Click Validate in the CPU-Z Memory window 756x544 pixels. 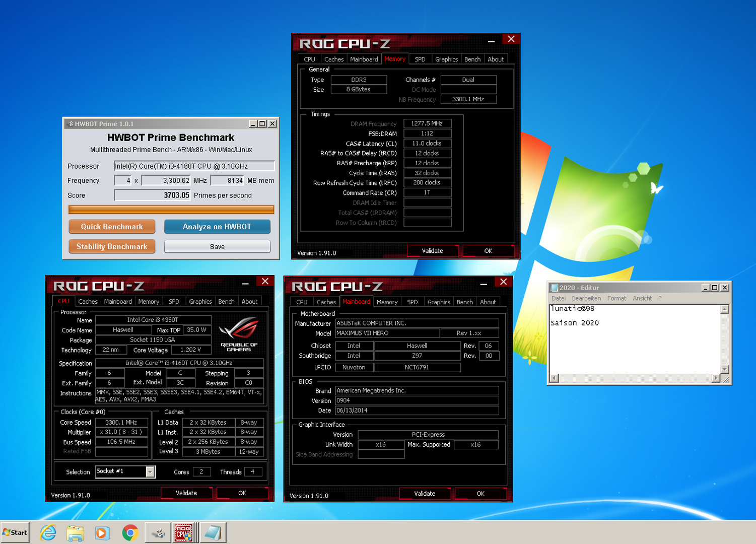coord(433,251)
